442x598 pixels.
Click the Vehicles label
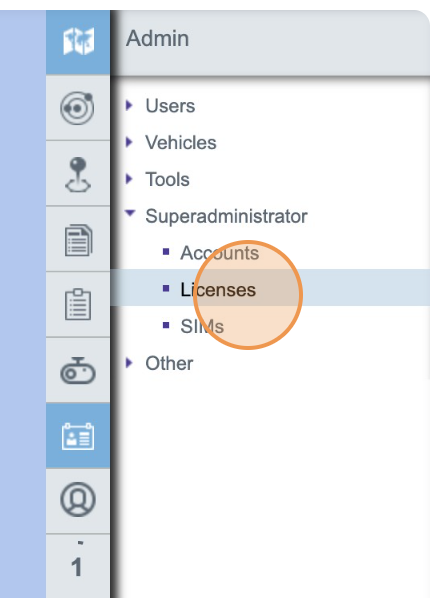(181, 143)
